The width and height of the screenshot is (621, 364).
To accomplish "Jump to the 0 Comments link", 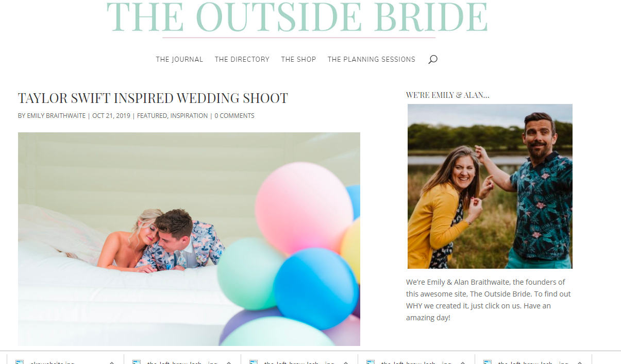I will pyautogui.click(x=234, y=116).
